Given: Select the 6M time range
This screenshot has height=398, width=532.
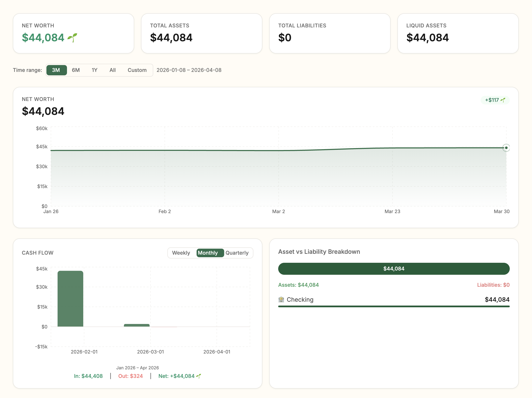Looking at the screenshot, I should point(76,70).
